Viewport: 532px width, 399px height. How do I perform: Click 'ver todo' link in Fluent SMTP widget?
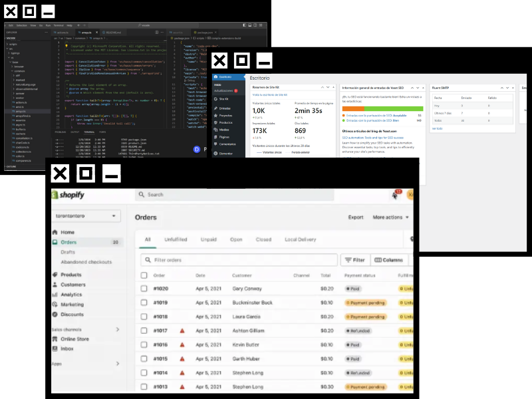coord(438,128)
